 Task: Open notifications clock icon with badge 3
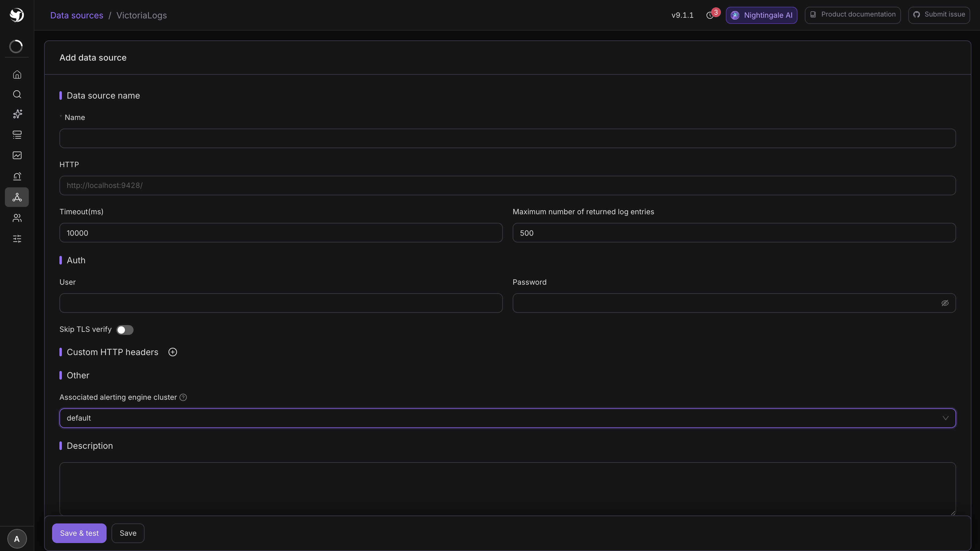tap(710, 16)
